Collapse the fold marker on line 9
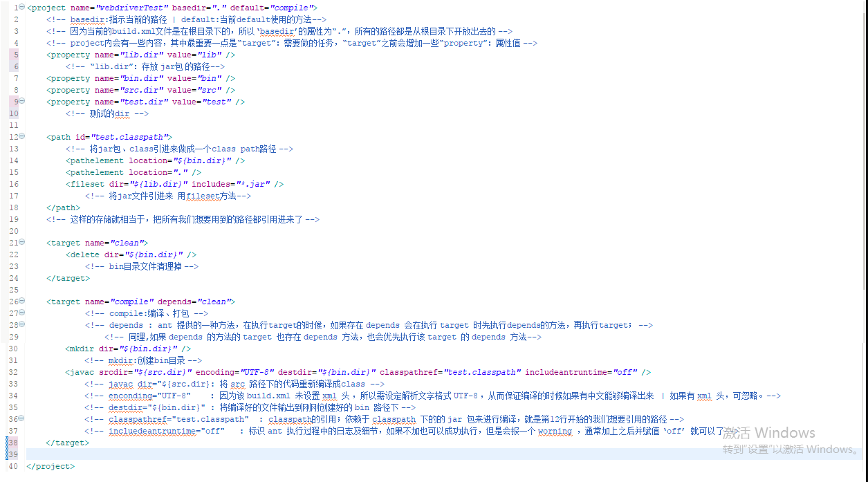The image size is (868, 482). (21, 101)
